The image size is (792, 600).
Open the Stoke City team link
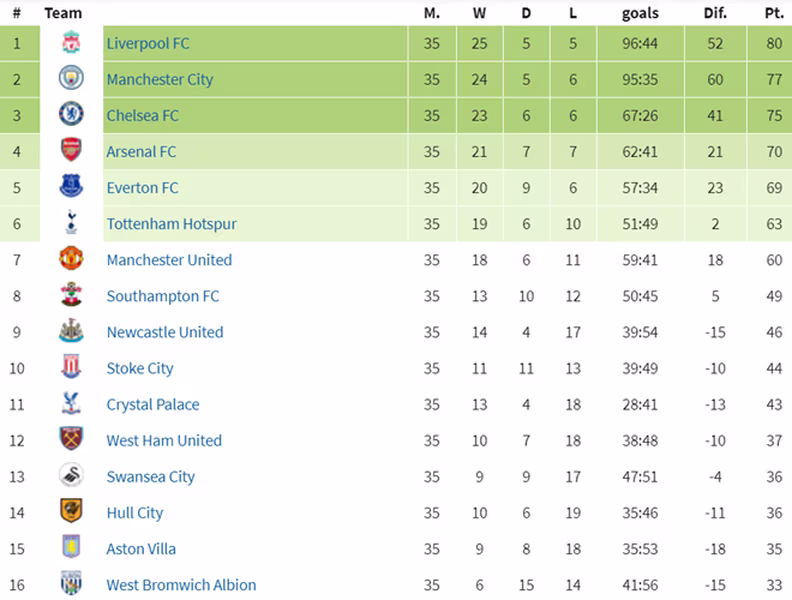point(140,369)
